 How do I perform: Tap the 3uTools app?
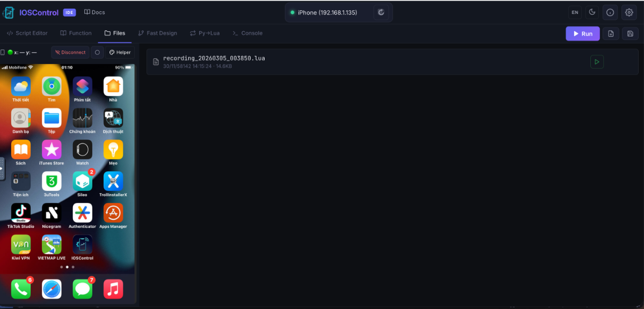(52, 181)
